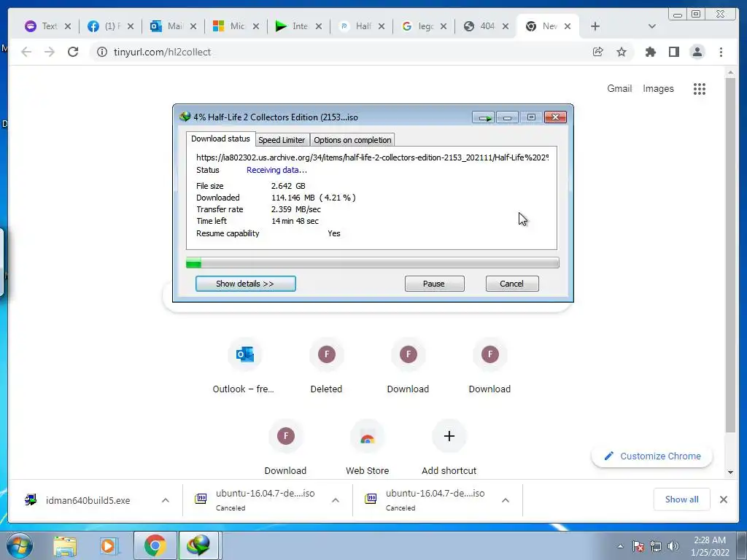Image resolution: width=747 pixels, height=560 pixels.
Task: Click the scrollbar down arrow
Action: click(x=730, y=472)
